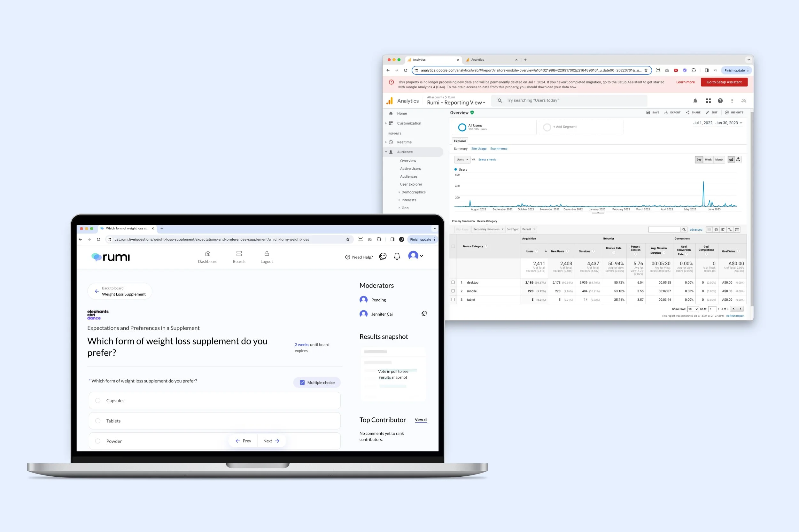Select the Capsules radio option
Viewport: 799px width, 532px height.
[x=98, y=401]
